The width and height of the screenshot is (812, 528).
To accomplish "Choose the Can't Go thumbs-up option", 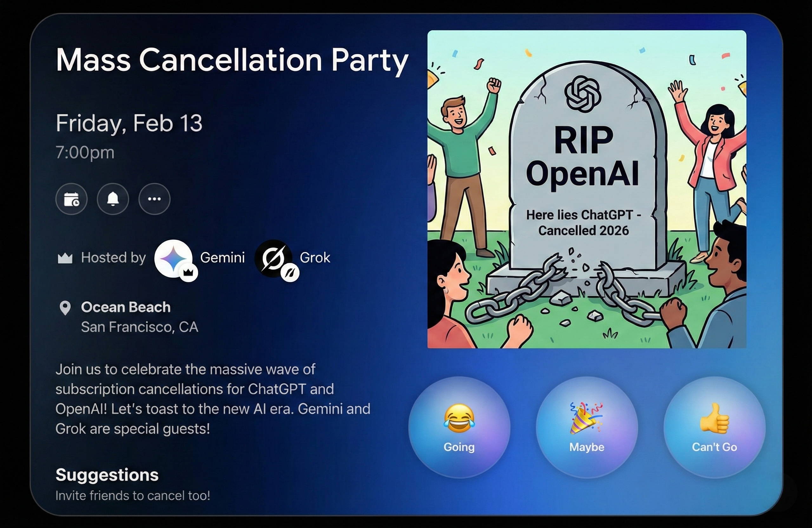I will pyautogui.click(x=714, y=427).
